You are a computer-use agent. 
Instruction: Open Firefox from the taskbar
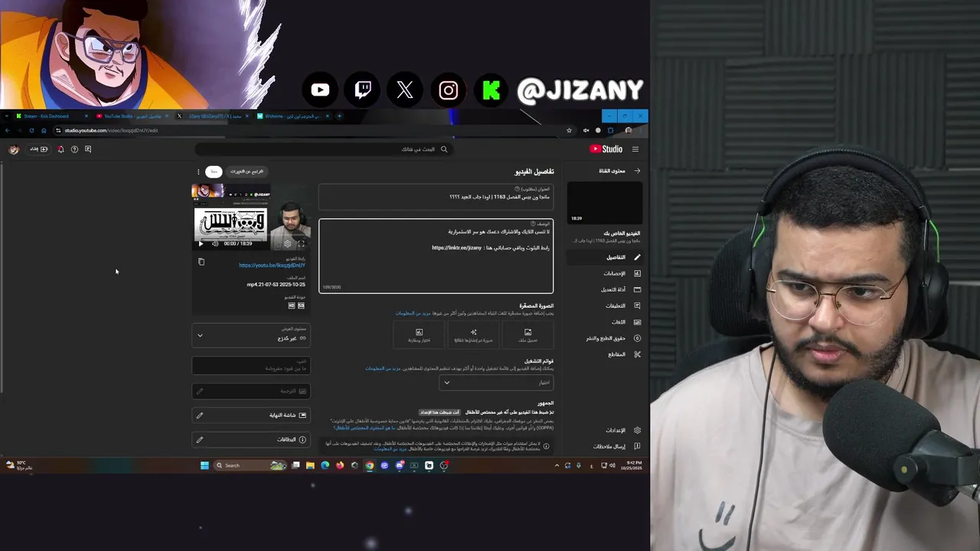pyautogui.click(x=340, y=465)
